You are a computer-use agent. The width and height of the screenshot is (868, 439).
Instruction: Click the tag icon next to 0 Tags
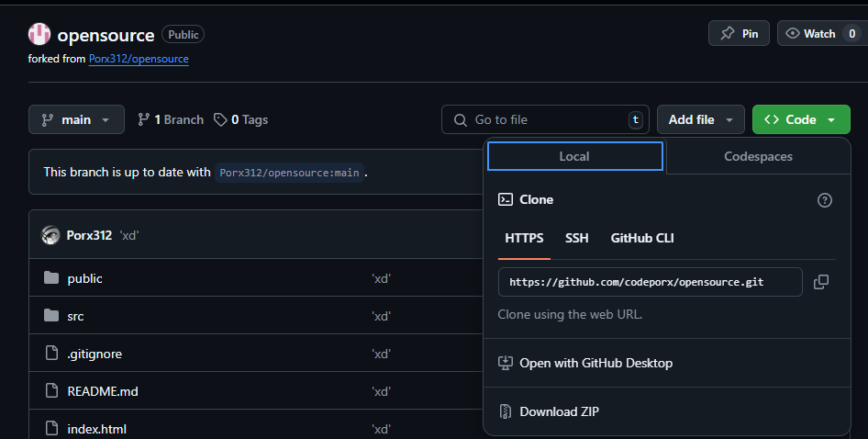[x=220, y=119]
